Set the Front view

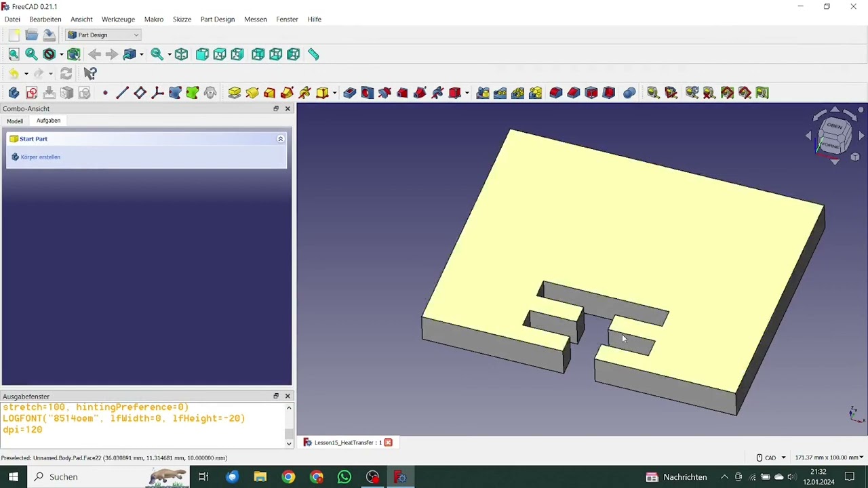pos(202,54)
